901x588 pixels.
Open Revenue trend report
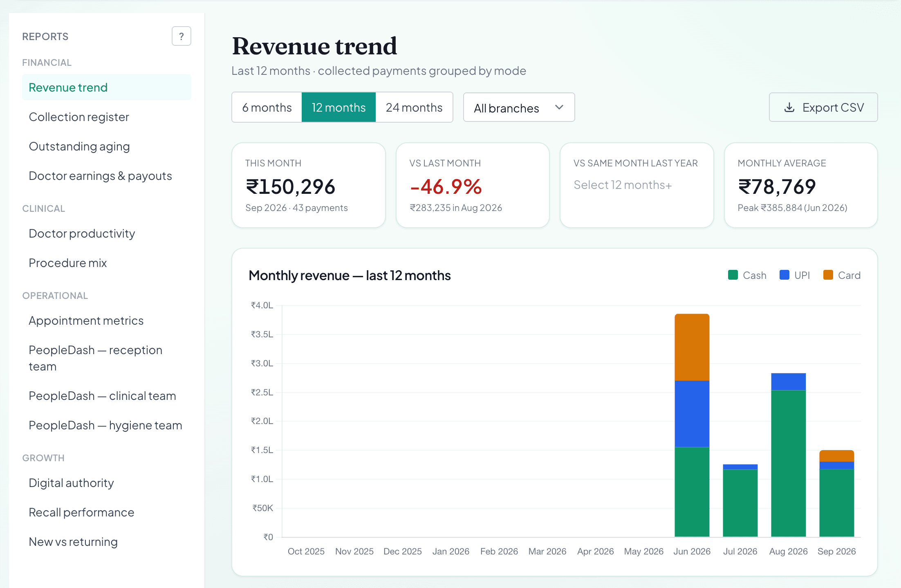pos(107,87)
